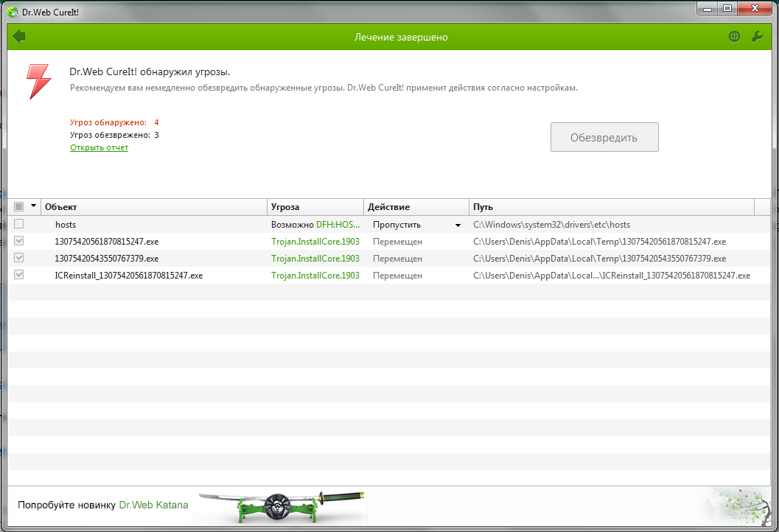Image resolution: width=779 pixels, height=532 pixels.
Task: Toggle checkbox for ICReinstall_13075420561870815247.exe
Action: pos(19,275)
